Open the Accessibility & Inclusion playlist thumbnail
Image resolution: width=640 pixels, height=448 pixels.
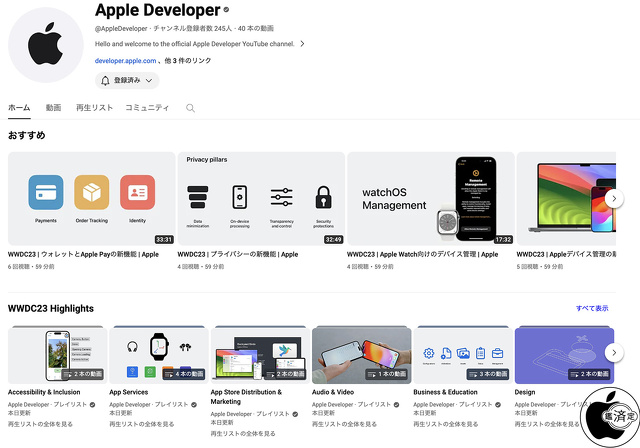57,354
